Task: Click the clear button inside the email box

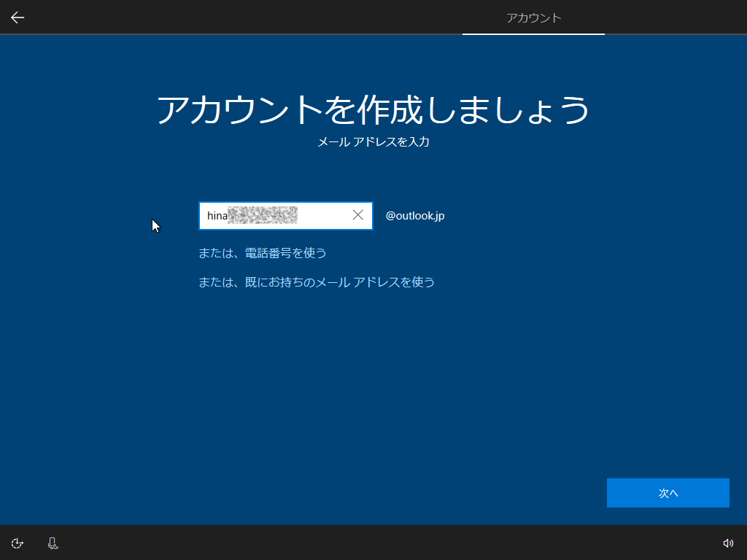Action: point(357,215)
